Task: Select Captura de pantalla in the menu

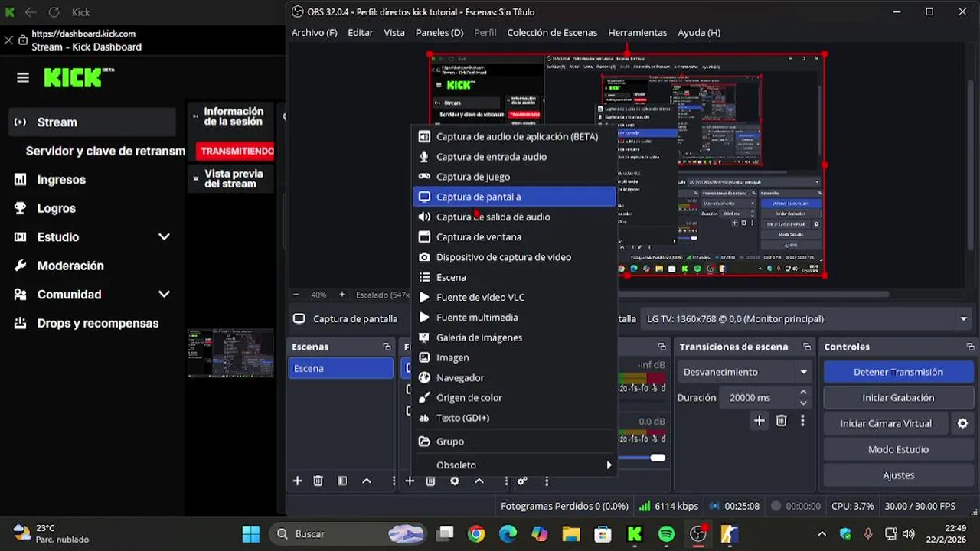Action: coord(514,197)
